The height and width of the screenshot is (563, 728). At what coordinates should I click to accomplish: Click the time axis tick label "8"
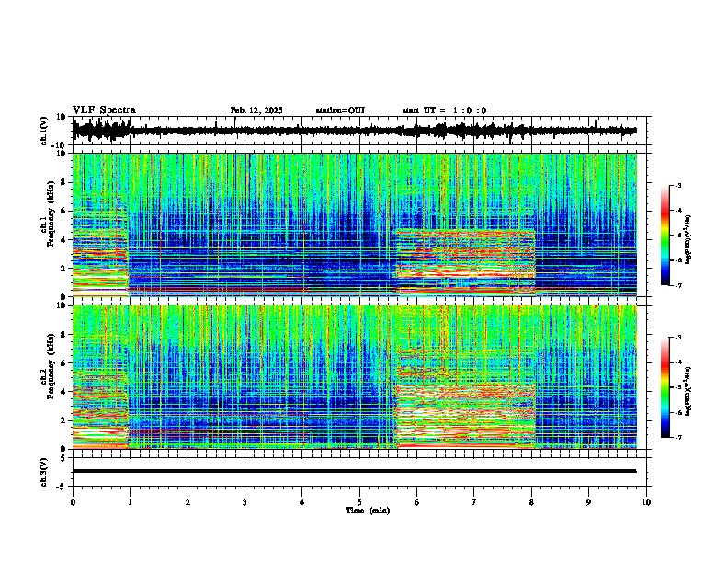(x=531, y=502)
